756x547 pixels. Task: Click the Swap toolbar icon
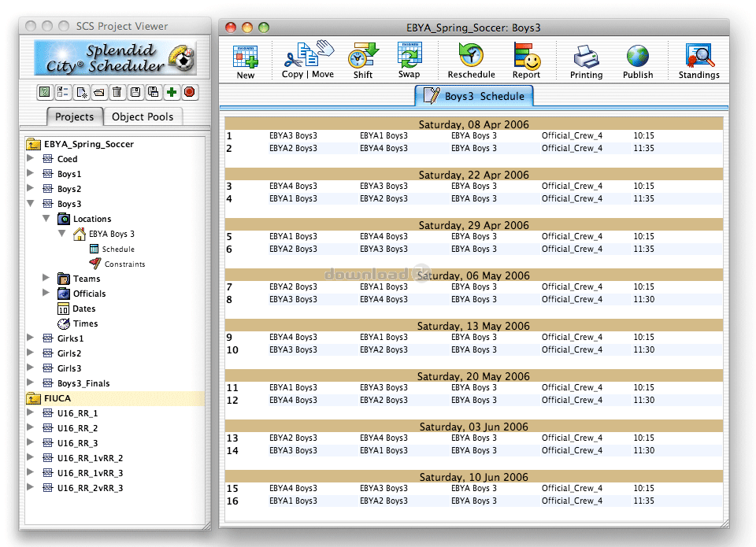coord(409,61)
